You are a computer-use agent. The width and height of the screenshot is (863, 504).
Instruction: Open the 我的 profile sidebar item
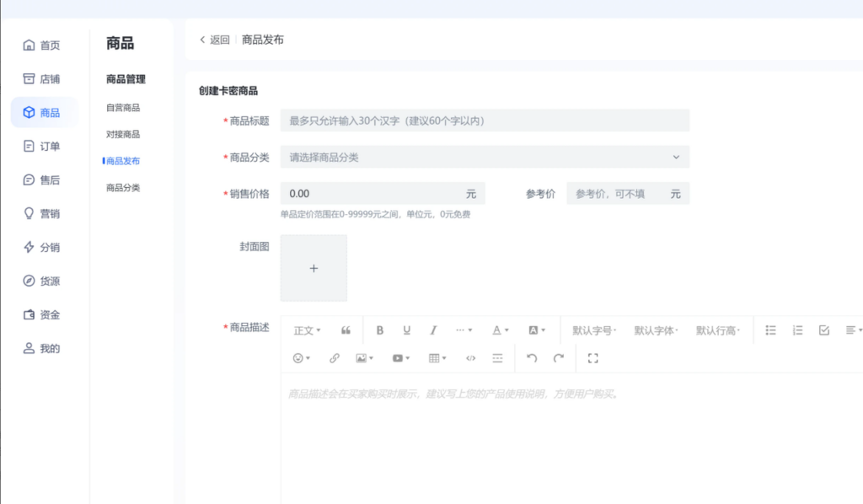pyautogui.click(x=42, y=348)
